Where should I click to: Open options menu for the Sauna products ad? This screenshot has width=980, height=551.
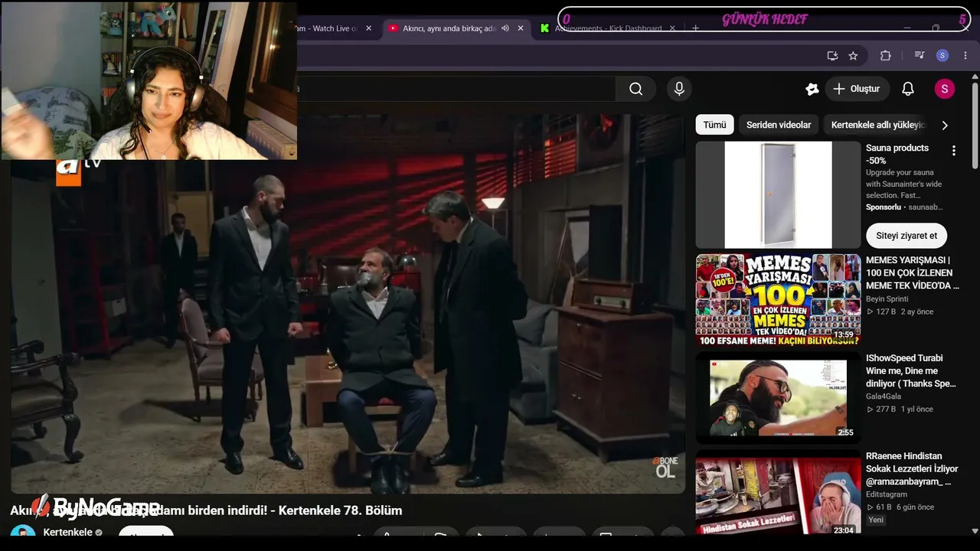[x=953, y=151]
